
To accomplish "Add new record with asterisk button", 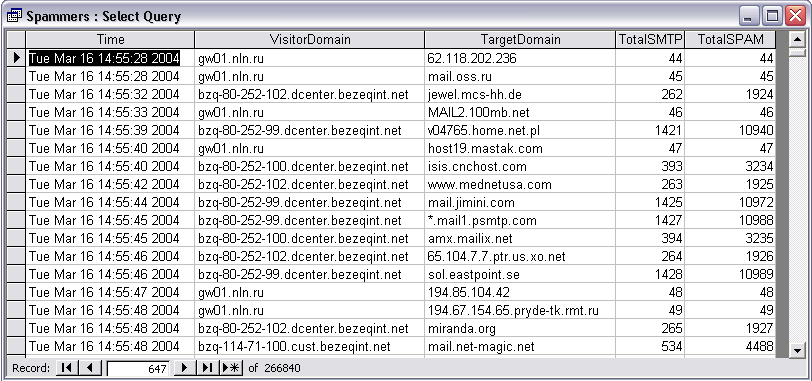I will (231, 368).
